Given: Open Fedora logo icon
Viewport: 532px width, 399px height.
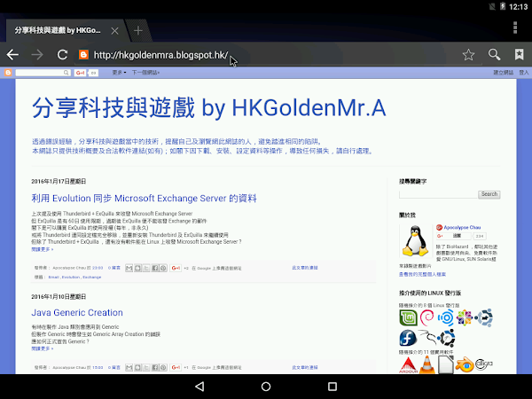Looking at the screenshot, I should (x=408, y=338).
